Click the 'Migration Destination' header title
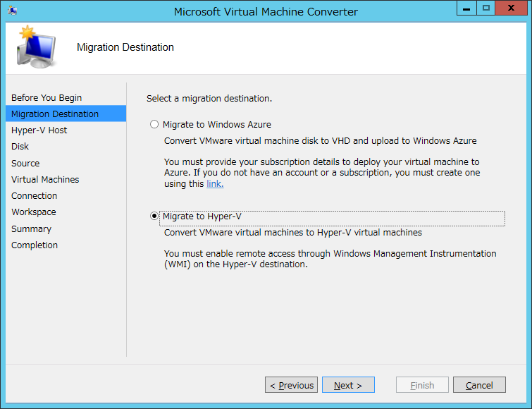 click(x=125, y=47)
